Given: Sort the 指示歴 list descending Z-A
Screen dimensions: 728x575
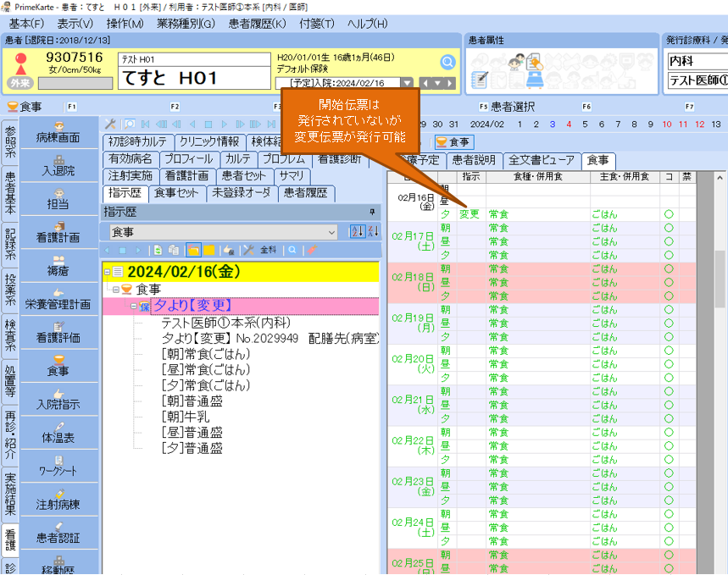Looking at the screenshot, I should pos(373,231).
